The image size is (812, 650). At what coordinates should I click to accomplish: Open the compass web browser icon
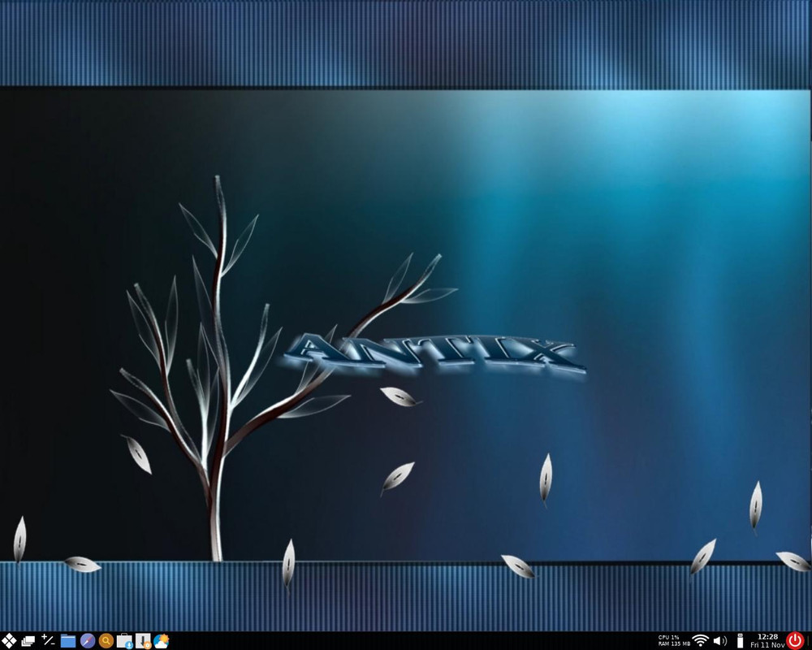(88, 641)
